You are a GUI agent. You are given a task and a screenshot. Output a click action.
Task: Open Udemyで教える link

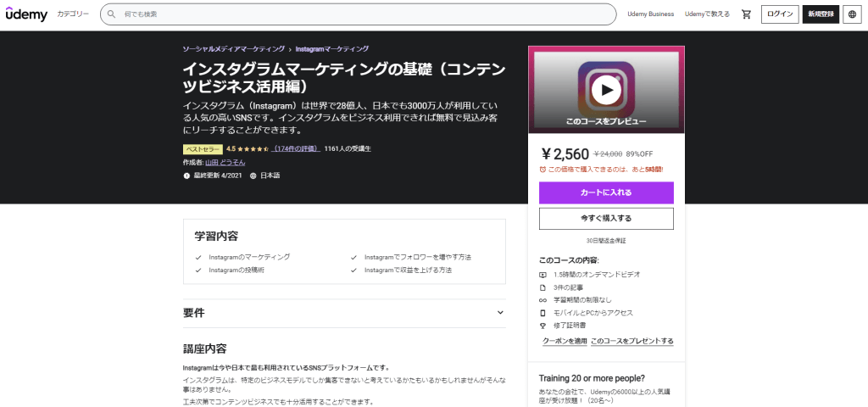tap(707, 14)
